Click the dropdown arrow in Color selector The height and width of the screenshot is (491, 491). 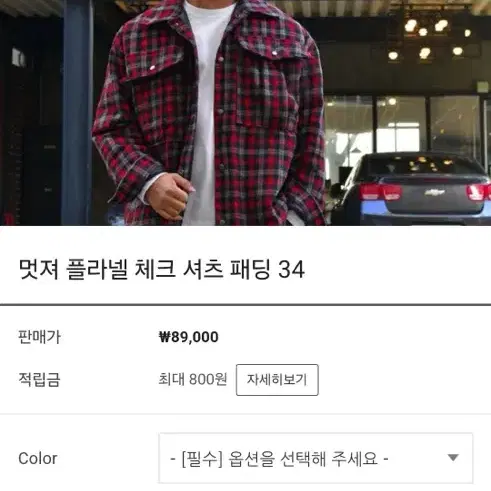click(x=453, y=458)
